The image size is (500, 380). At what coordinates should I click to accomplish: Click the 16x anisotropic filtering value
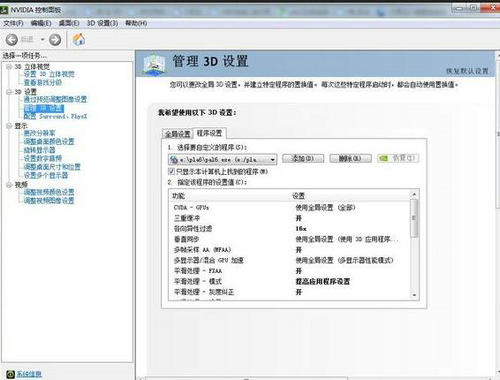click(301, 229)
